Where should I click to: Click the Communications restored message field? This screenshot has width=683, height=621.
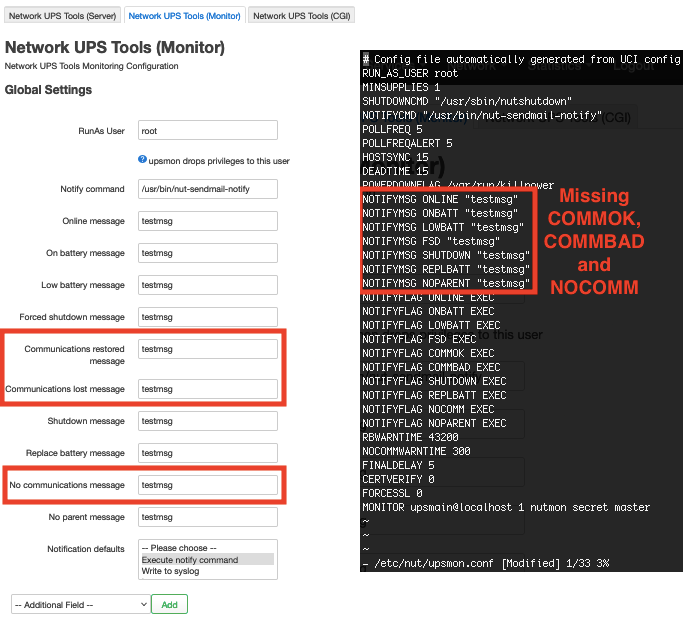click(x=208, y=349)
